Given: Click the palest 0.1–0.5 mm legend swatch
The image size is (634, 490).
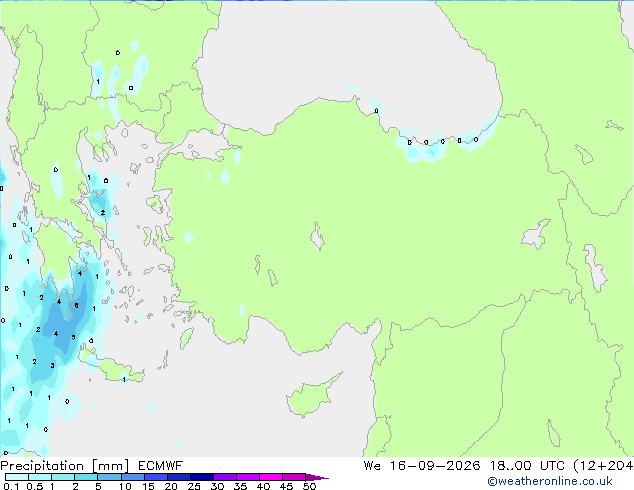Looking at the screenshot, I should click(x=17, y=477).
